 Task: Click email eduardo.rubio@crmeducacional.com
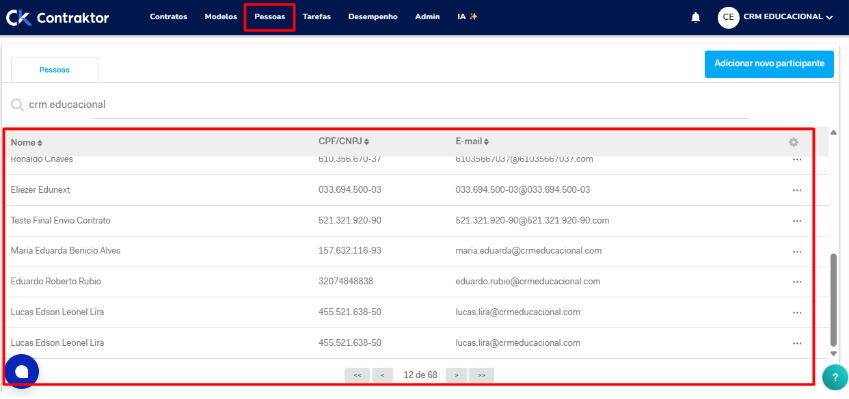click(x=528, y=282)
